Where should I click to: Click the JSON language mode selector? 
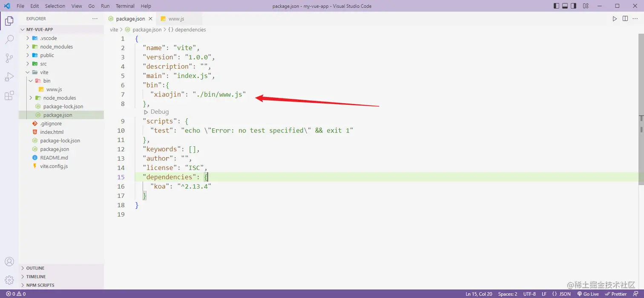[x=561, y=294]
